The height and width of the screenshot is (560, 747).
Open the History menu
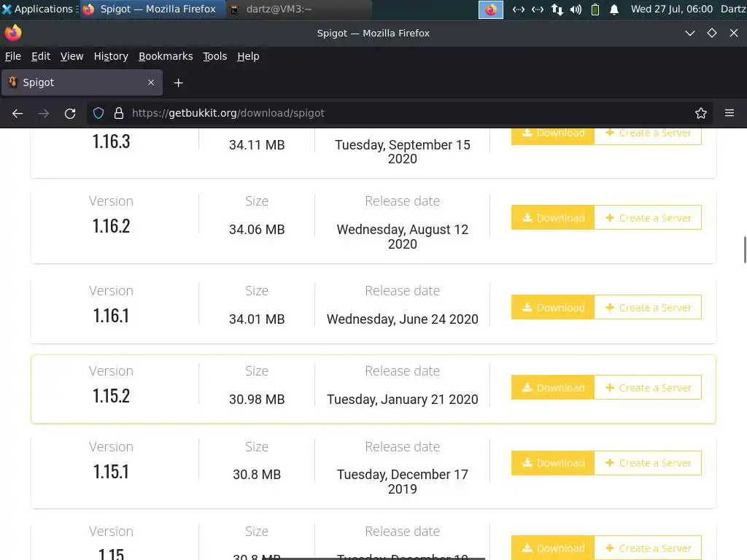click(111, 56)
